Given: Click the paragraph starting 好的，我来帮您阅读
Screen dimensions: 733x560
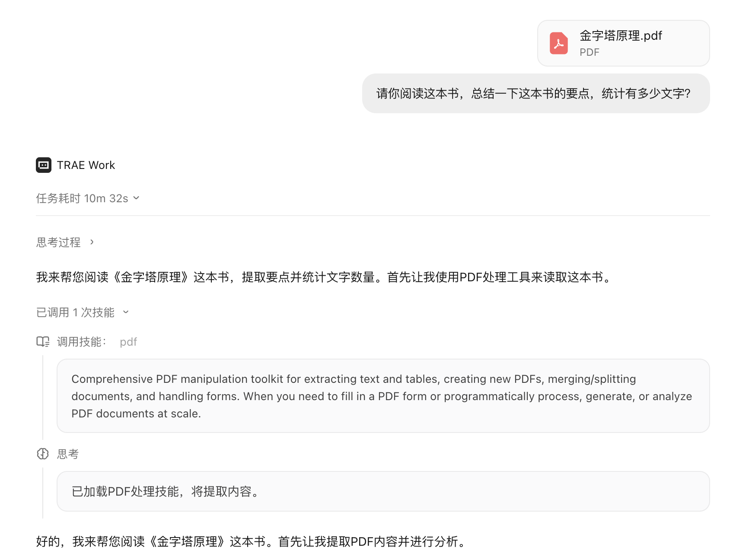Looking at the screenshot, I should (x=252, y=541).
